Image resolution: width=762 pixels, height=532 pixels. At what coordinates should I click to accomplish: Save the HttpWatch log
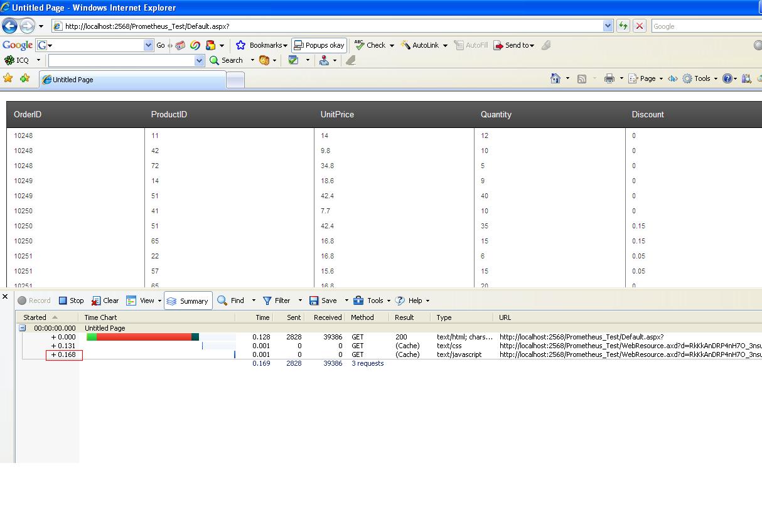(x=323, y=301)
